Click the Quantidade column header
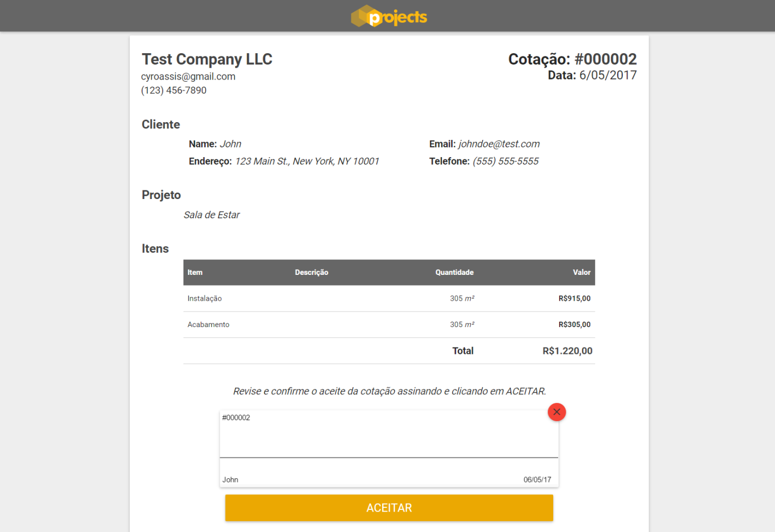This screenshot has height=532, width=775. (454, 272)
